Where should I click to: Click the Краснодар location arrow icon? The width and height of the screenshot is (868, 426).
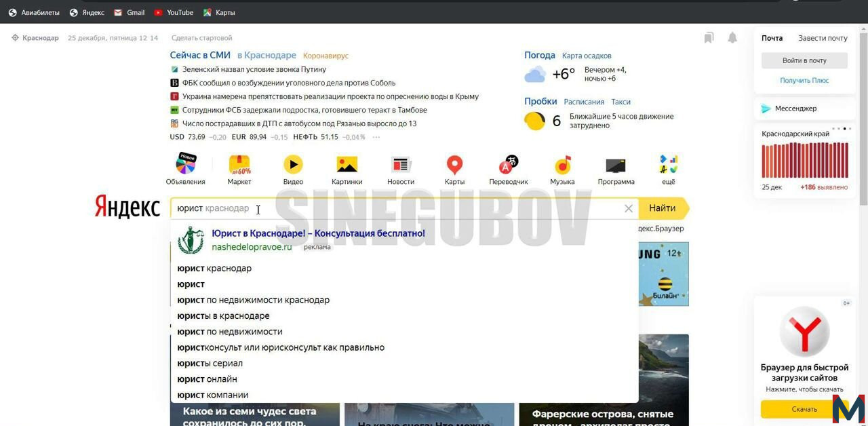tap(15, 38)
